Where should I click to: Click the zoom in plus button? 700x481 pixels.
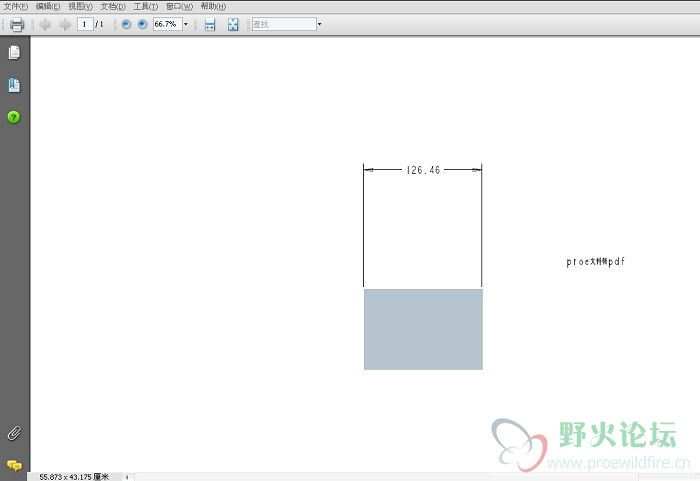[142, 24]
